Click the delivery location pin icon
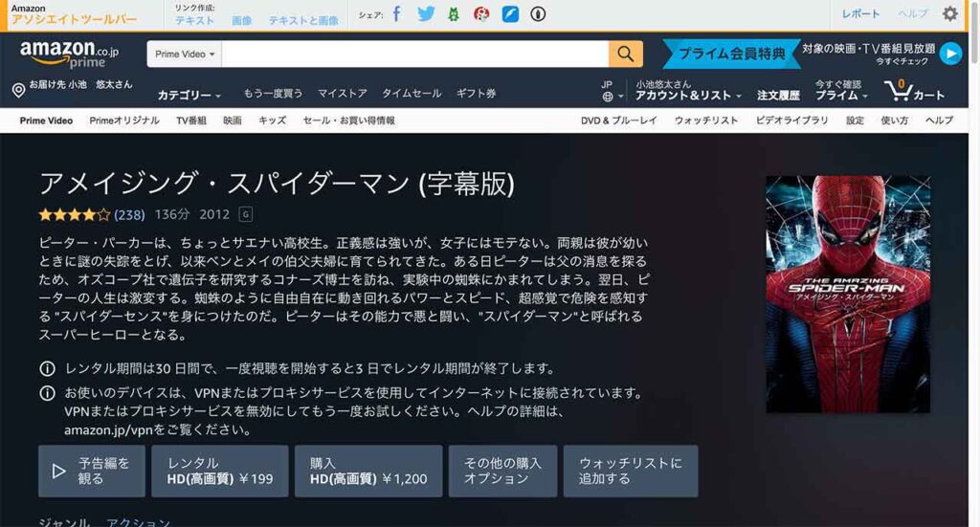980x527 pixels. (x=18, y=91)
